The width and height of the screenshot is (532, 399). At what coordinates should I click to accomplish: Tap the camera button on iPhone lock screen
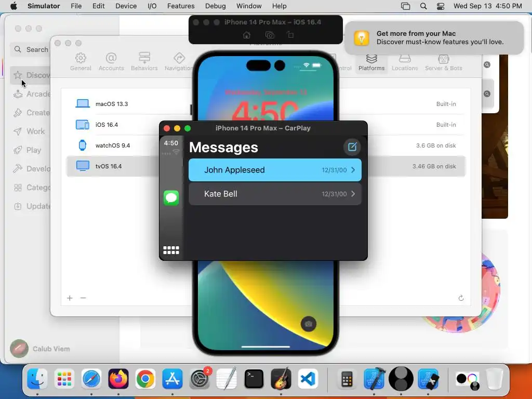point(309,324)
